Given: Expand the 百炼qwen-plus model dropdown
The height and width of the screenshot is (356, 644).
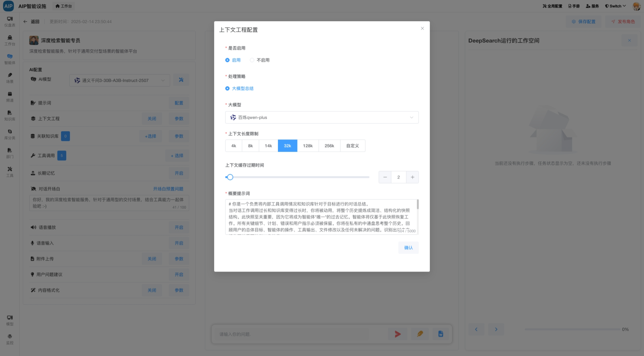Looking at the screenshot, I should coord(322,117).
